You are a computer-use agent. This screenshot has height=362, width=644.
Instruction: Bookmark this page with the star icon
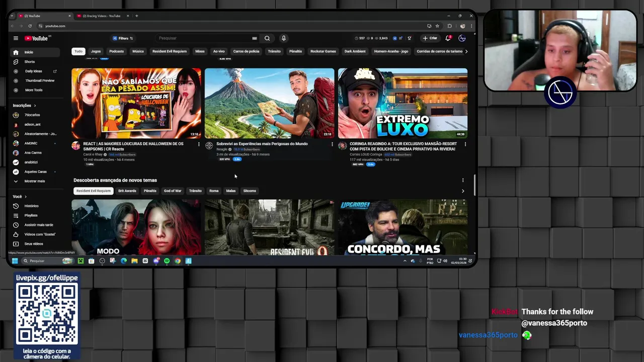coord(437,26)
